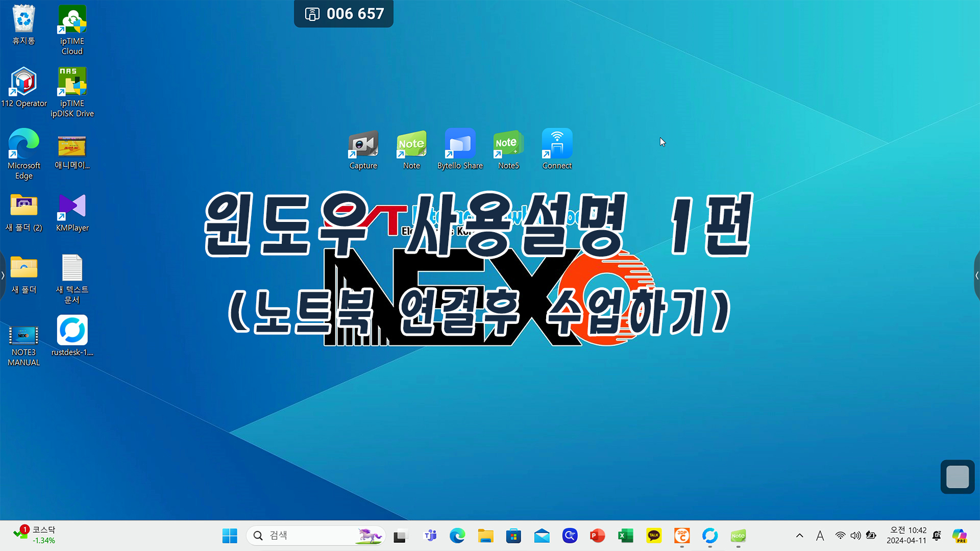Viewport: 980px width, 551px height.
Task: Open the Capture desktop shortcut
Action: pos(363,145)
